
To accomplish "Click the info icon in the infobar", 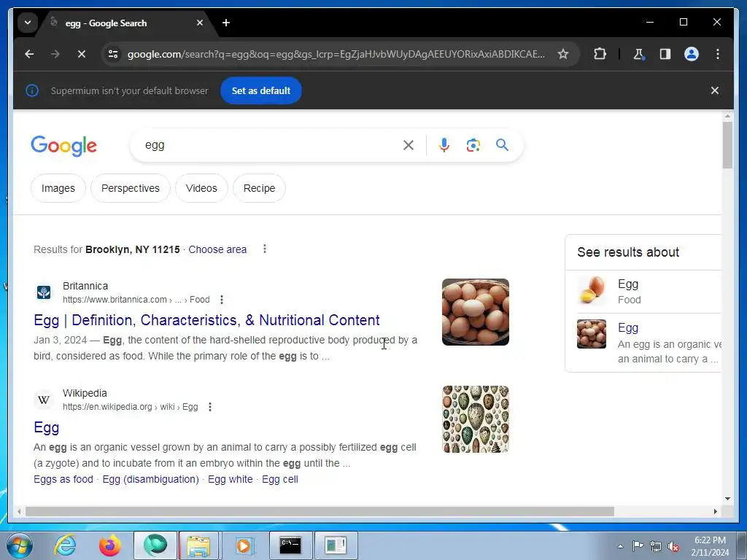I will click(x=32, y=90).
